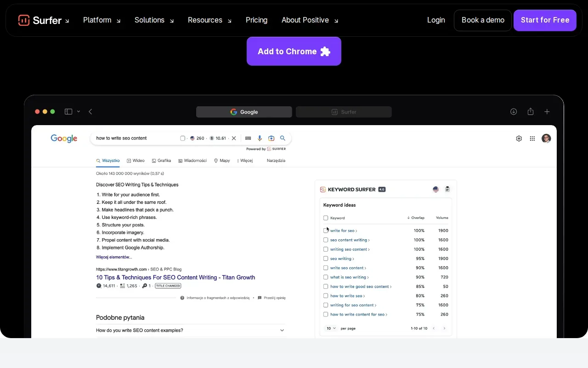
Task: Click the Google account avatar
Action: tap(546, 138)
